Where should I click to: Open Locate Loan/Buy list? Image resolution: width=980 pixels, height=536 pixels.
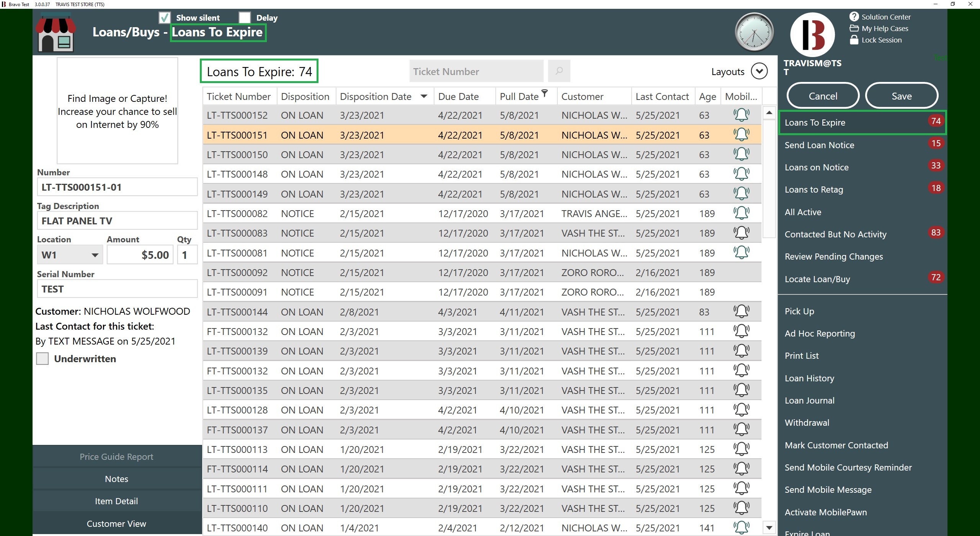(862, 279)
